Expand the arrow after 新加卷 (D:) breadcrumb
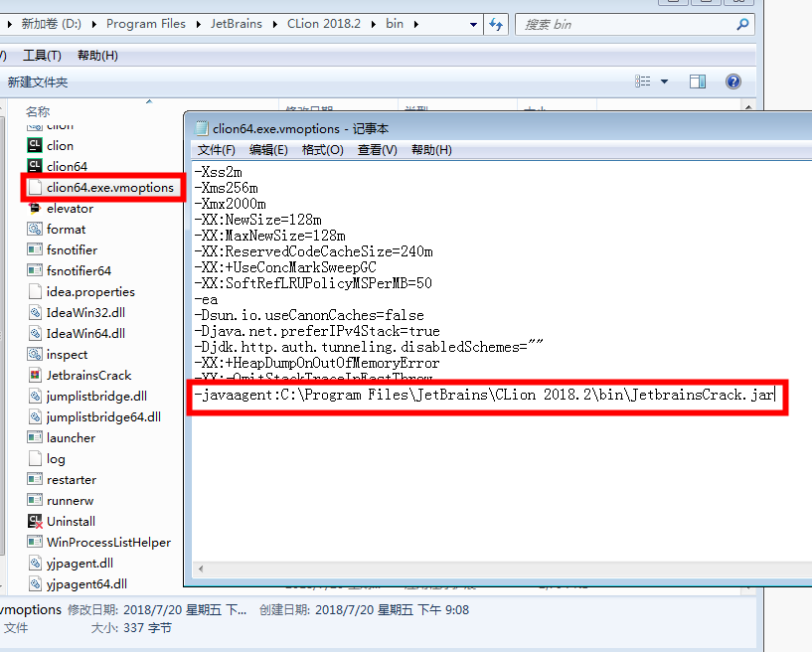This screenshot has width=812, height=652. point(93,24)
